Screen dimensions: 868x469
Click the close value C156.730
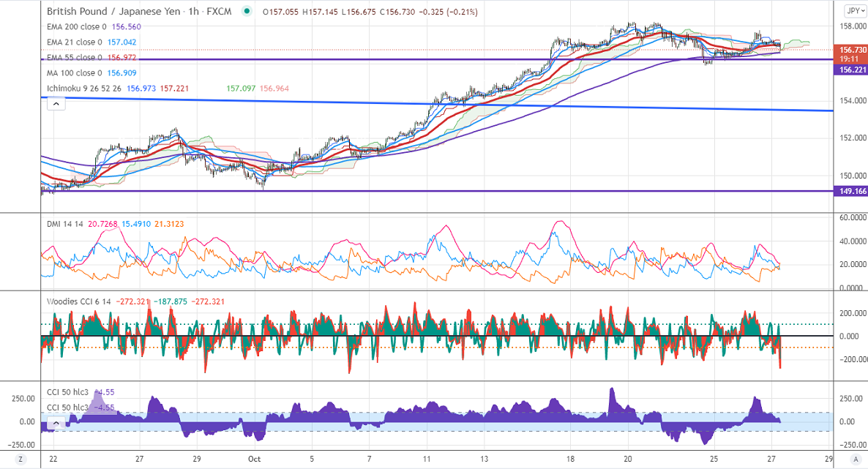pos(397,12)
